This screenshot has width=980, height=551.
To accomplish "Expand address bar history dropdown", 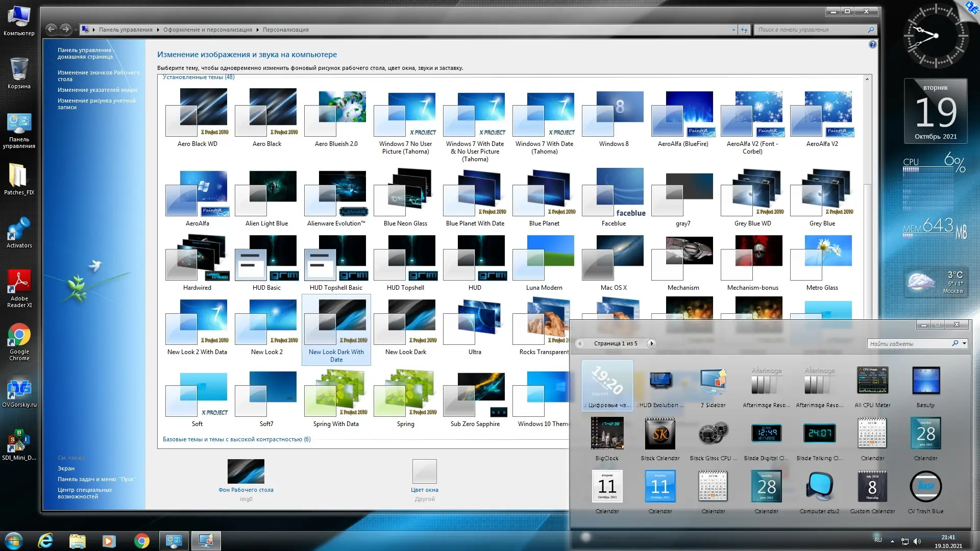I will [x=733, y=30].
